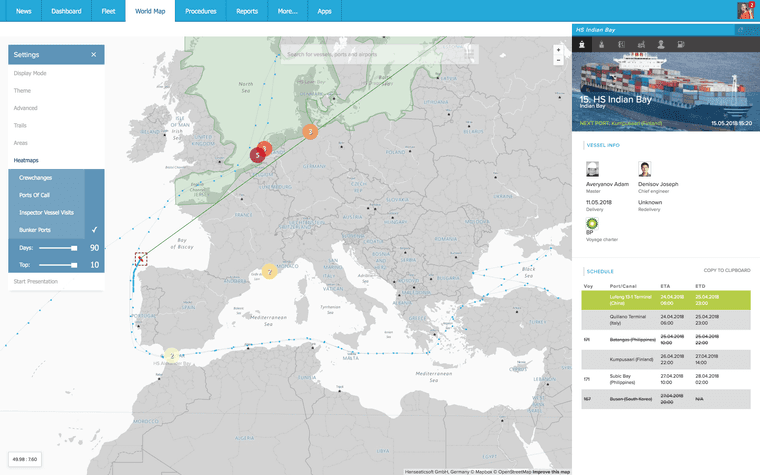
Task: Open the Apps tab
Action: (324, 11)
